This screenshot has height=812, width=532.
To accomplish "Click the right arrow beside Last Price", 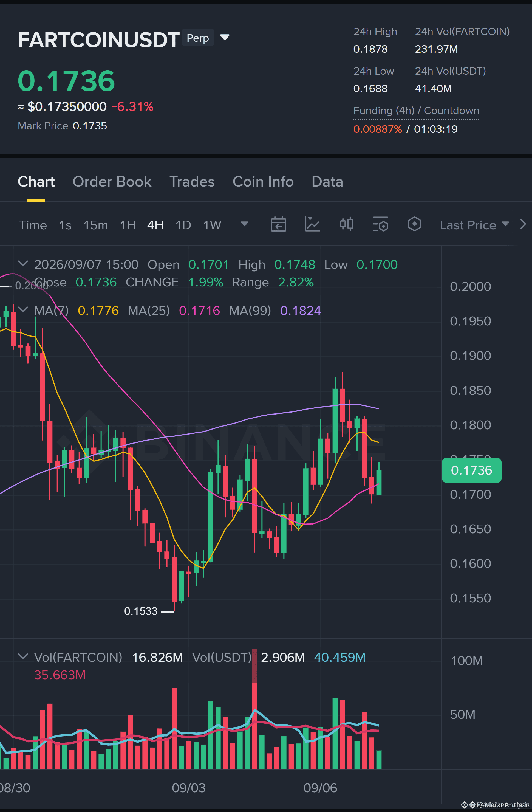I will tap(523, 224).
